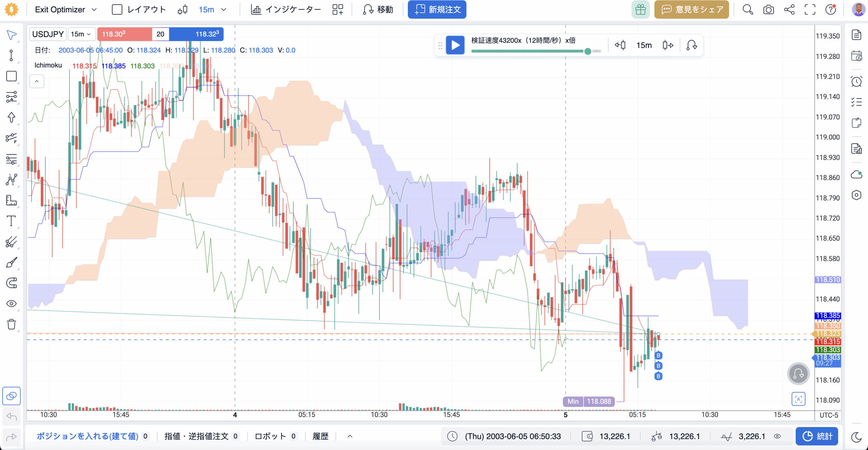Image resolution: width=868 pixels, height=450 pixels.
Task: Open Exit Optimizer dropdown
Action: (x=66, y=9)
